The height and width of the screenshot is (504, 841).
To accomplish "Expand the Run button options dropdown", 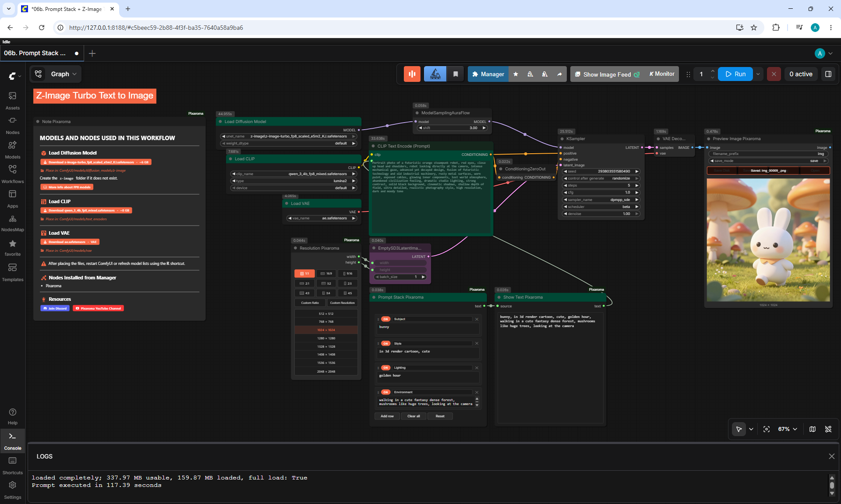I will pos(758,74).
